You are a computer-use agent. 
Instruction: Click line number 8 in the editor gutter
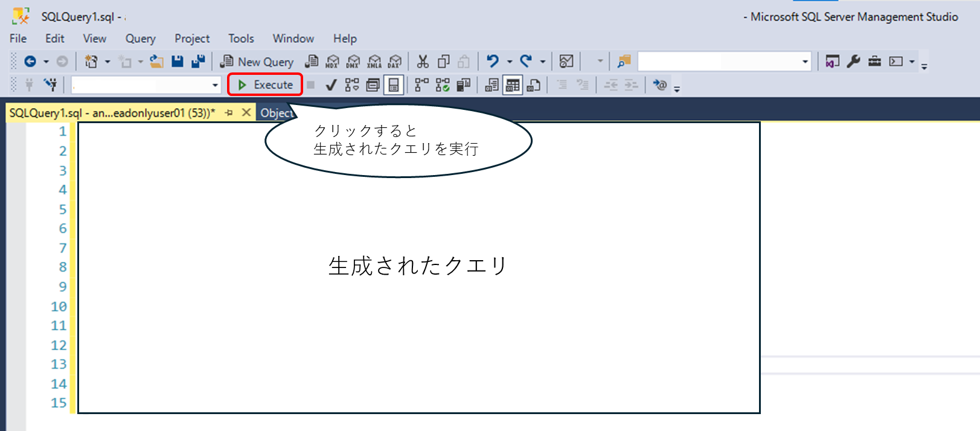pos(62,267)
